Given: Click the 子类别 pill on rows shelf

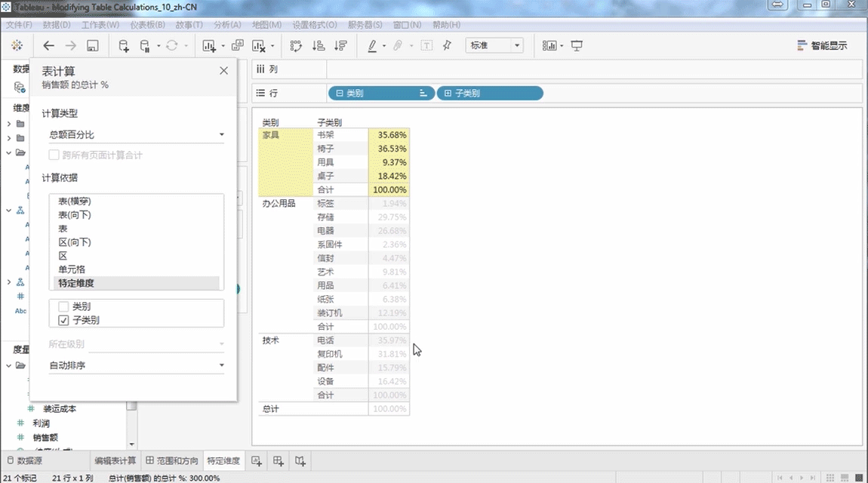Looking at the screenshot, I should 489,94.
